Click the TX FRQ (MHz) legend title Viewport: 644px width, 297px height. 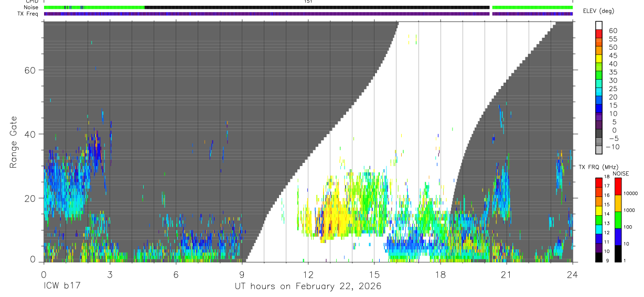point(598,167)
